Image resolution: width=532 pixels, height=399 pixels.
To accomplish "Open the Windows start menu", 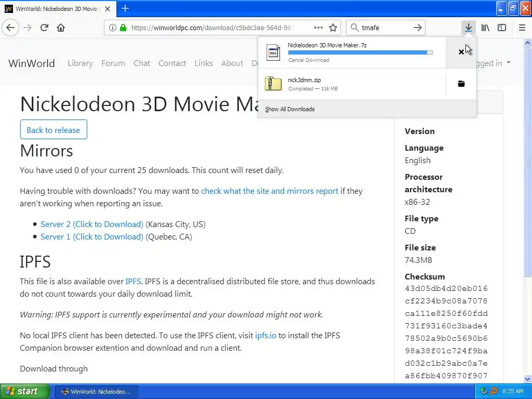I will click(24, 392).
